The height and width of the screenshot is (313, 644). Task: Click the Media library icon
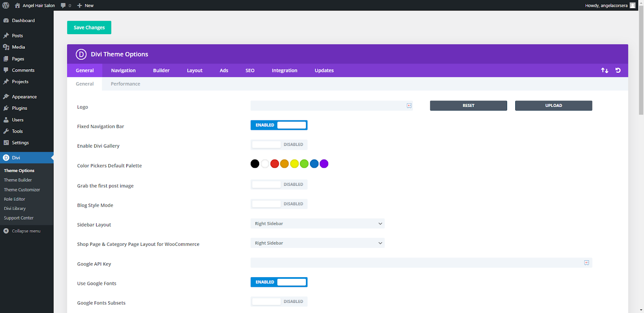6,47
